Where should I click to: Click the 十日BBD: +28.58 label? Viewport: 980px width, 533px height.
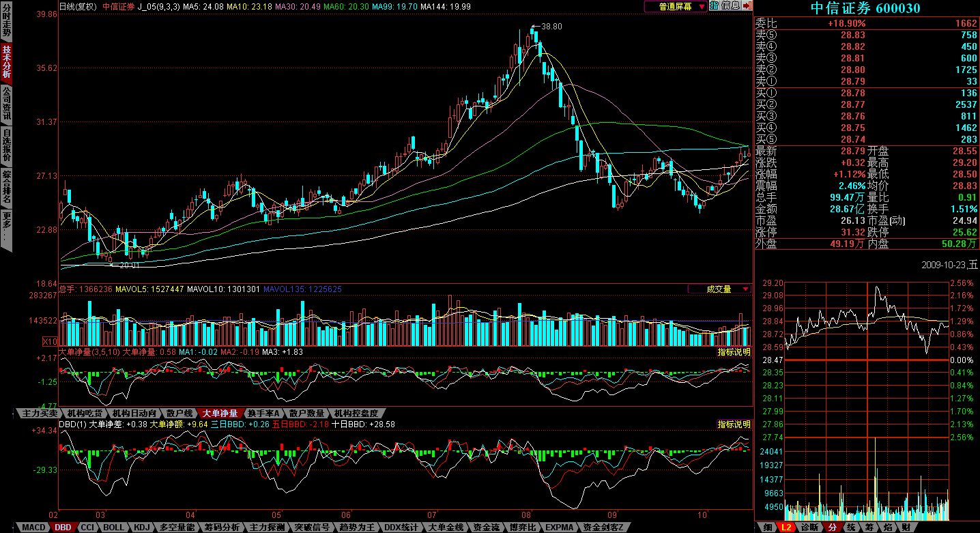coord(362,424)
